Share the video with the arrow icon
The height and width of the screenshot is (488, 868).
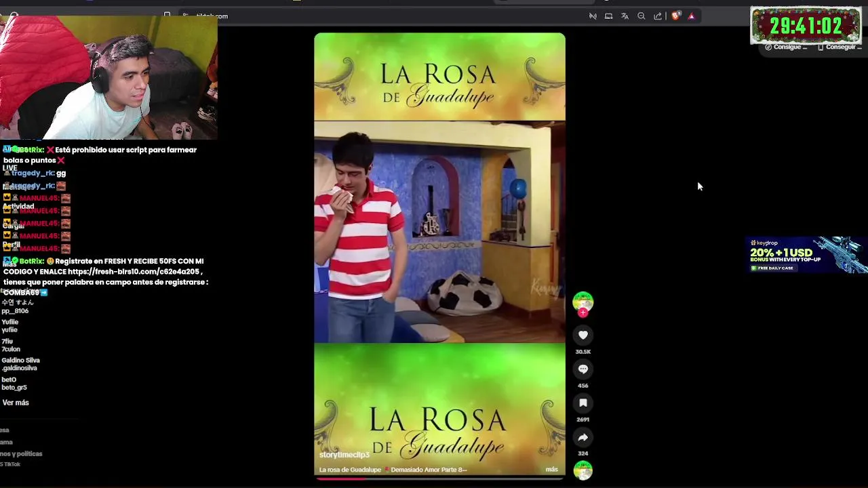pyautogui.click(x=583, y=437)
